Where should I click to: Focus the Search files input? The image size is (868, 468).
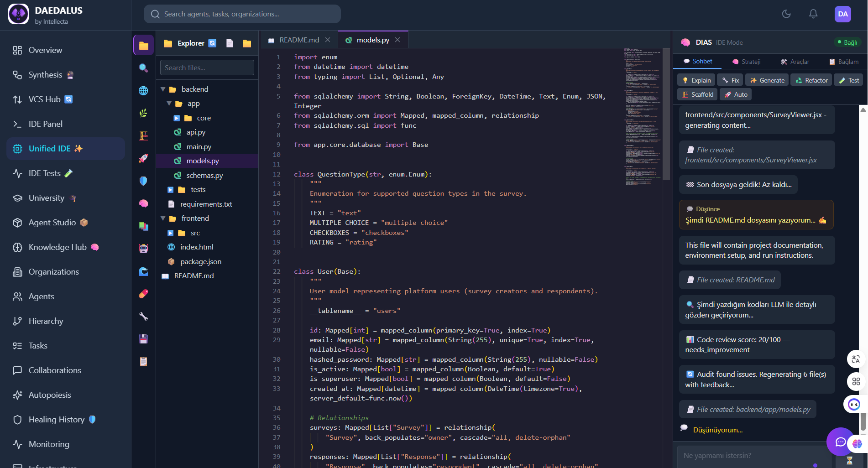tap(207, 68)
